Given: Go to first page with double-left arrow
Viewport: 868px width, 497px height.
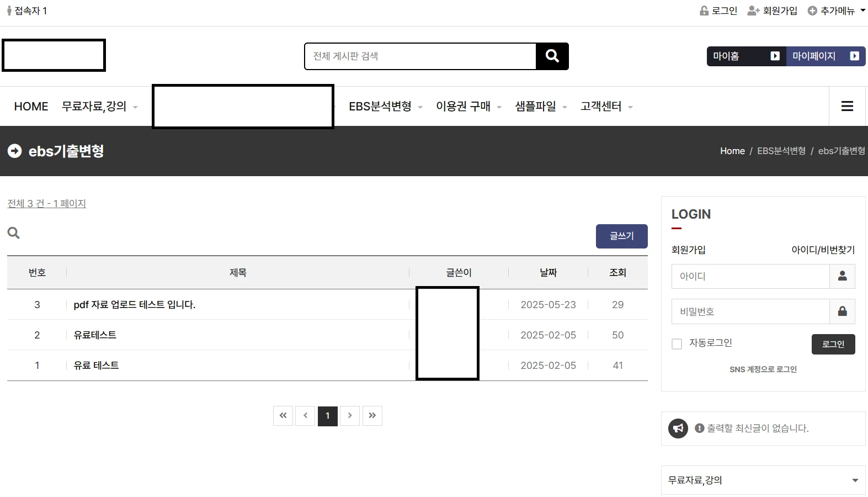Looking at the screenshot, I should pyautogui.click(x=283, y=416).
